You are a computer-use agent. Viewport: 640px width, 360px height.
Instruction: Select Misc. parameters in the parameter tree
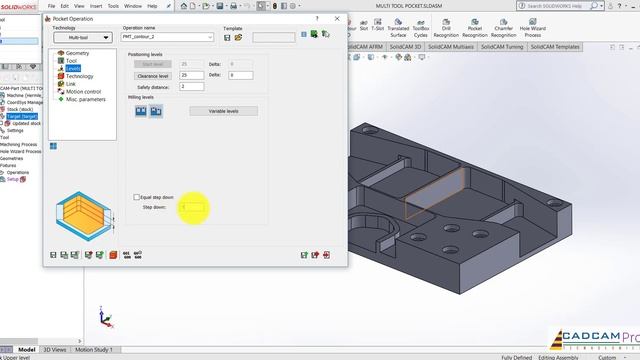[x=86, y=99]
